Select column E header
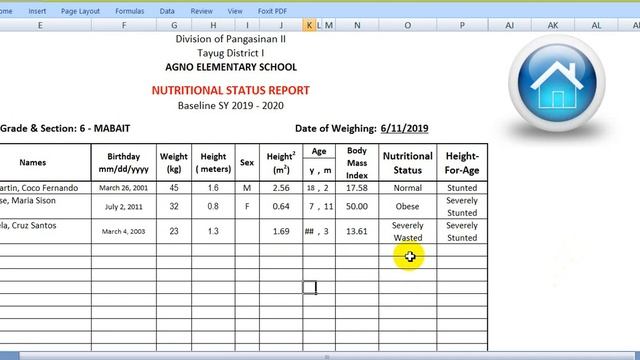640x360 pixels. click(x=40, y=25)
